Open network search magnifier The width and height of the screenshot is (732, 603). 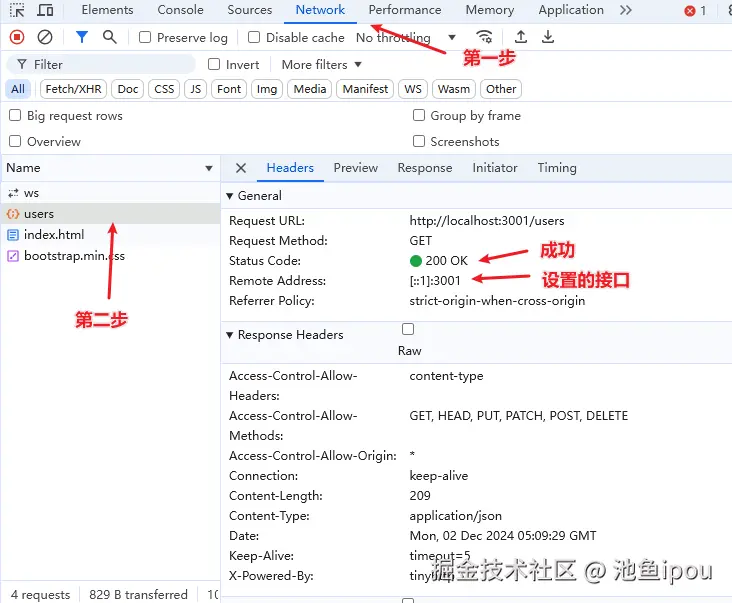point(110,37)
